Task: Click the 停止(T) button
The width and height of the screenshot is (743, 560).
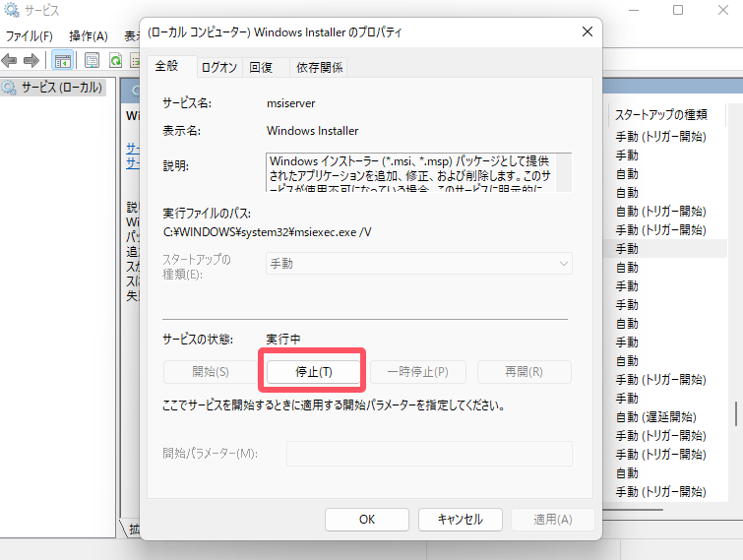Action: point(313,372)
